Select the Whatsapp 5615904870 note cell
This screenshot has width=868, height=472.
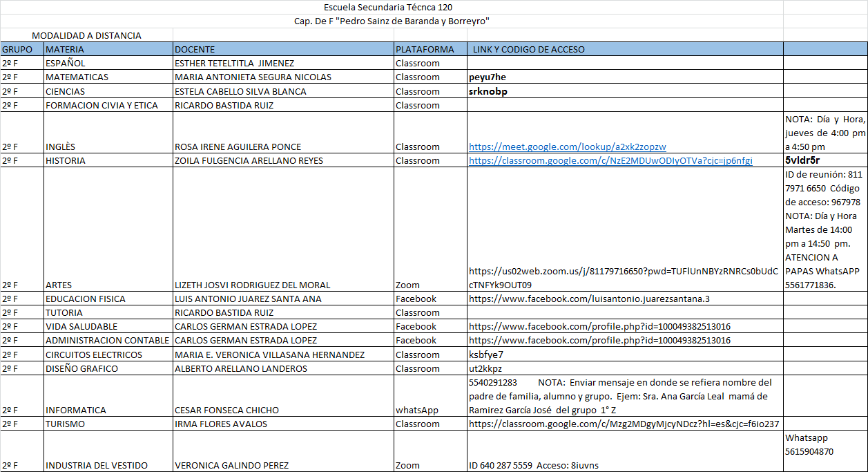click(825, 451)
